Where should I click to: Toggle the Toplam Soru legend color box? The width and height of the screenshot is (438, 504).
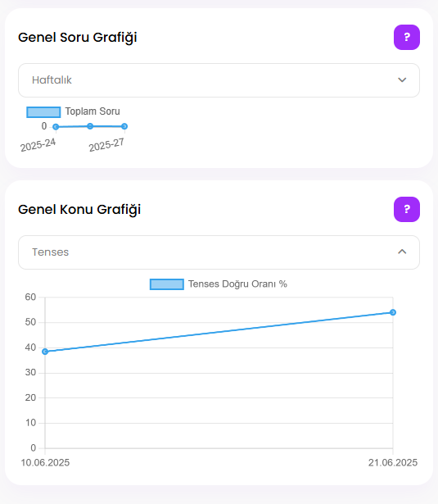(x=43, y=111)
